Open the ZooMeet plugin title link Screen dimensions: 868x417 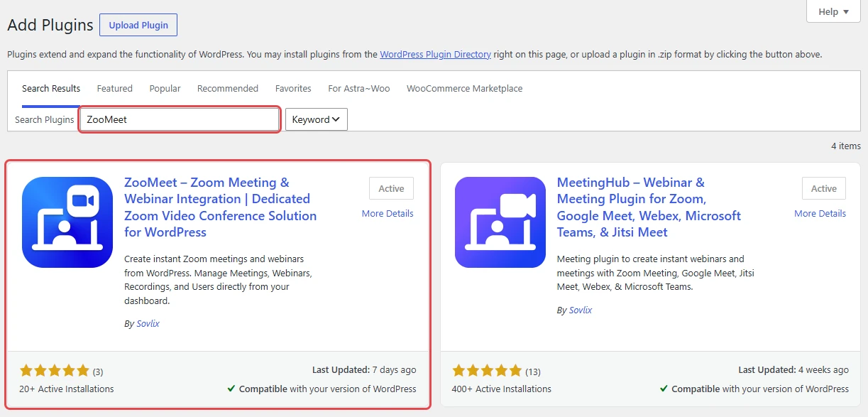pos(221,207)
